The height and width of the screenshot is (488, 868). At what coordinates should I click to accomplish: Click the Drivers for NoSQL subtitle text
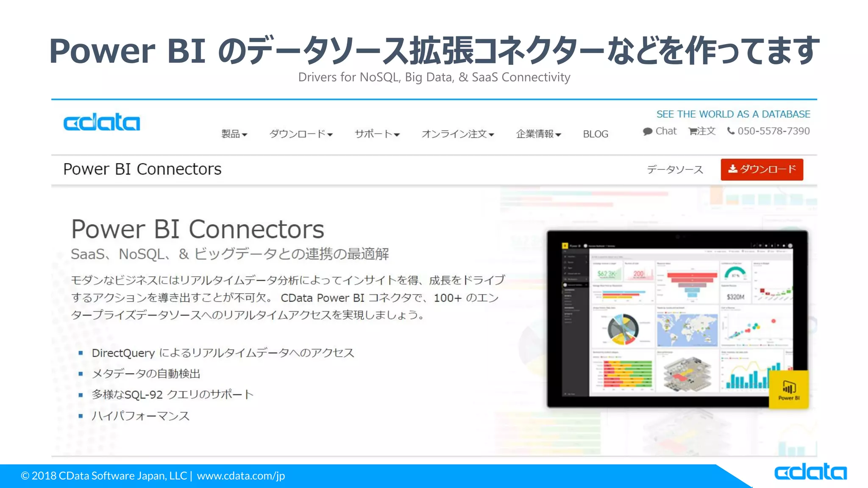[x=434, y=77]
